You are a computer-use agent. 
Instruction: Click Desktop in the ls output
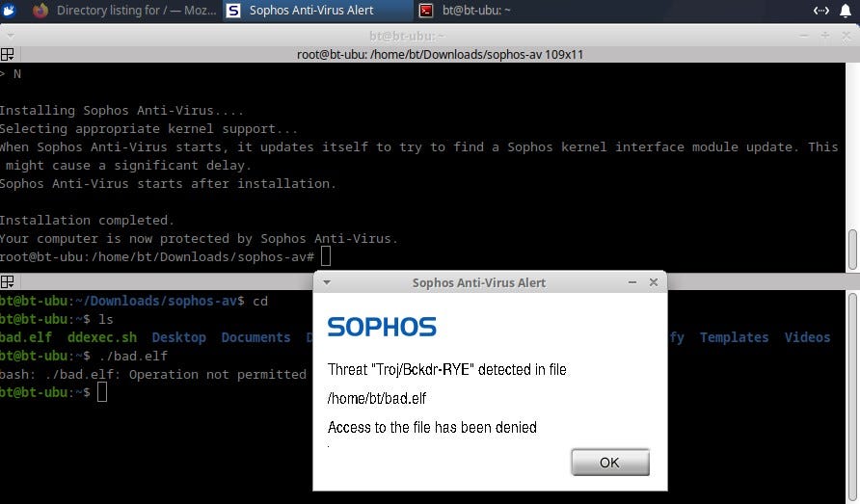click(x=178, y=337)
